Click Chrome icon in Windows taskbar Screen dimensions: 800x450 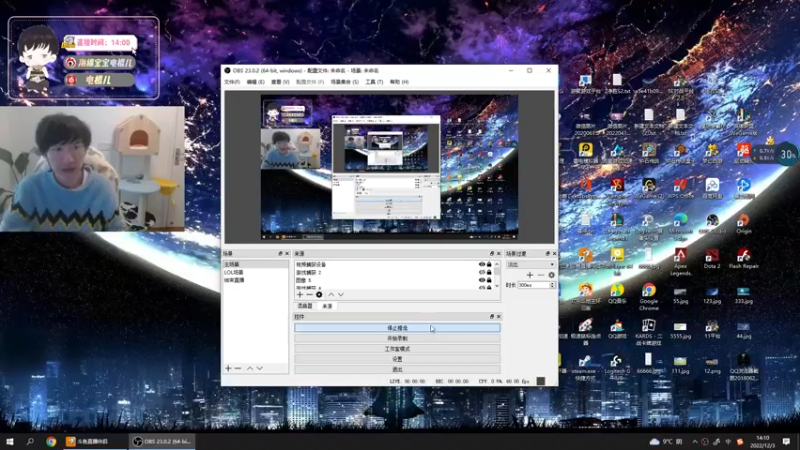[51, 441]
